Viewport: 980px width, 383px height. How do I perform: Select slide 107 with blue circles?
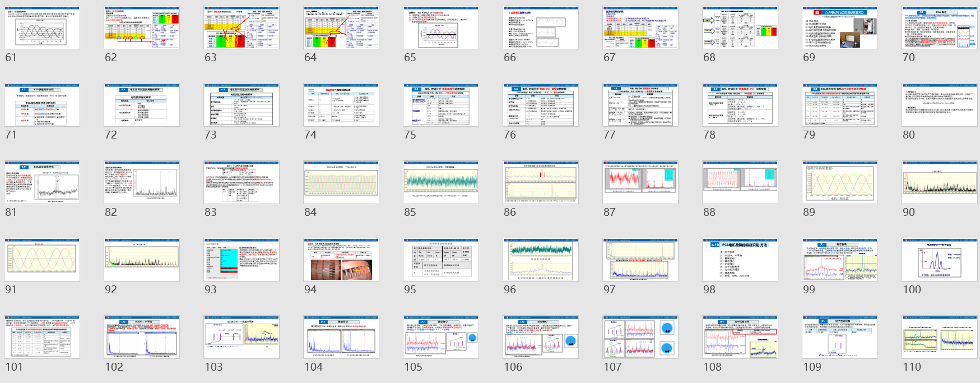point(640,337)
